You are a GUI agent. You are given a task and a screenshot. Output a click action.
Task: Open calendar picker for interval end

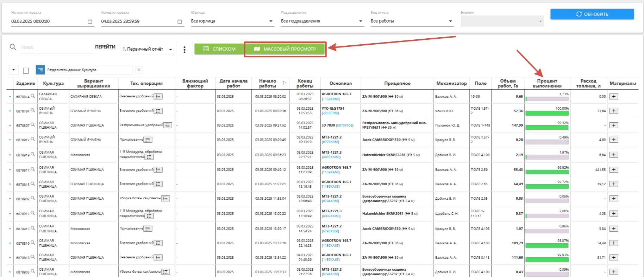click(180, 21)
